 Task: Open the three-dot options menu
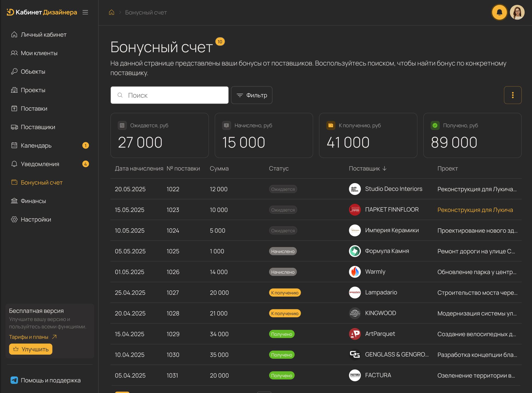coord(512,95)
